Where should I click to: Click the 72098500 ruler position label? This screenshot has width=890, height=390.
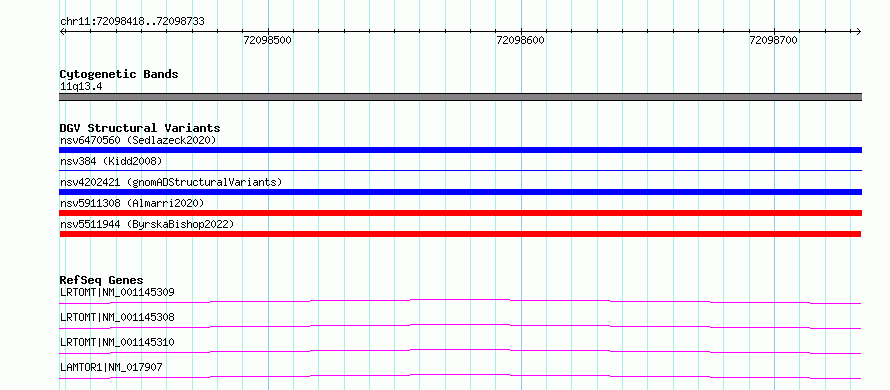point(267,40)
